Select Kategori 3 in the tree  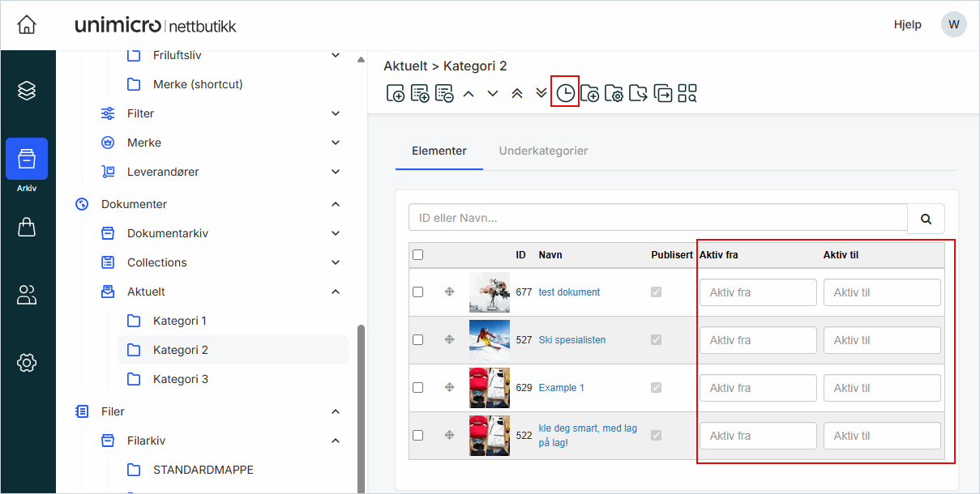[180, 379]
